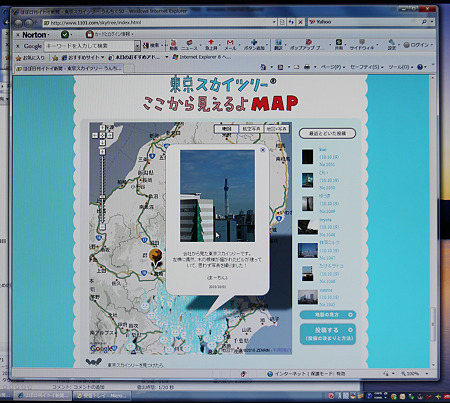Zoom in the map with plus
Image resolution: width=450 pixels, height=403 pixels.
[102, 152]
